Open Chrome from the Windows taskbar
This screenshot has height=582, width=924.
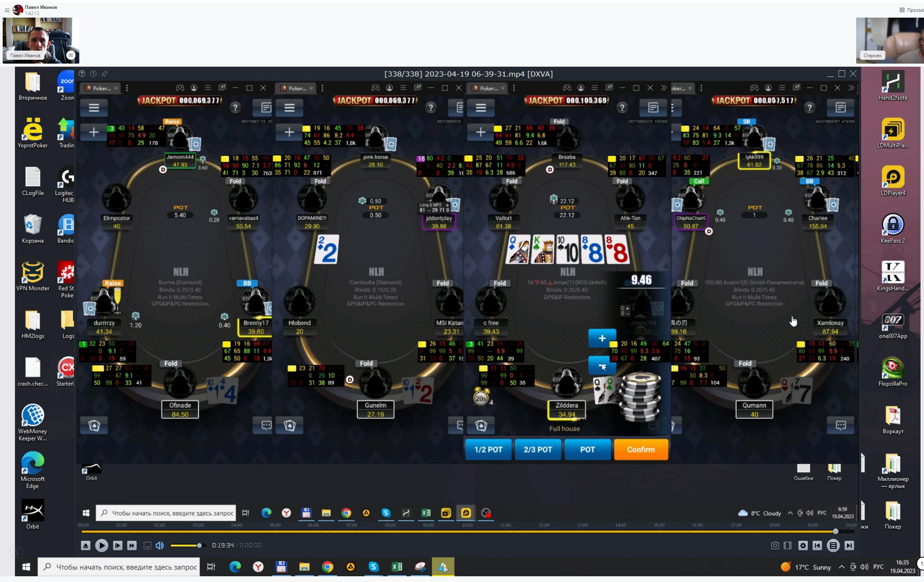pos(327,567)
